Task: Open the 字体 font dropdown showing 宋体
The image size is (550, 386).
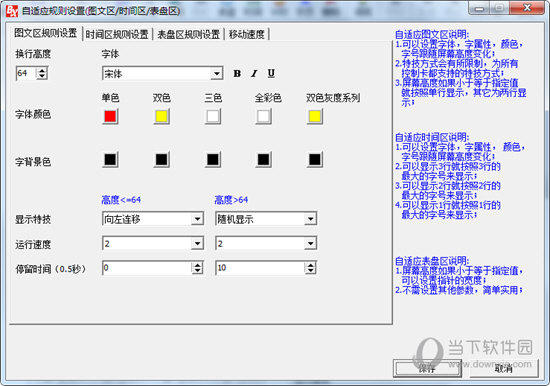Action: [162, 73]
